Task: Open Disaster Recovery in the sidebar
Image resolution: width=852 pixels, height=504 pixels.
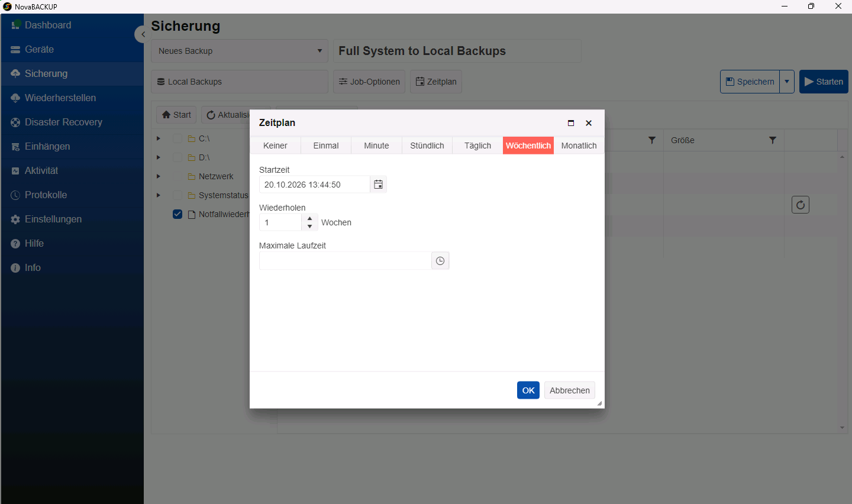Action: pos(72,122)
